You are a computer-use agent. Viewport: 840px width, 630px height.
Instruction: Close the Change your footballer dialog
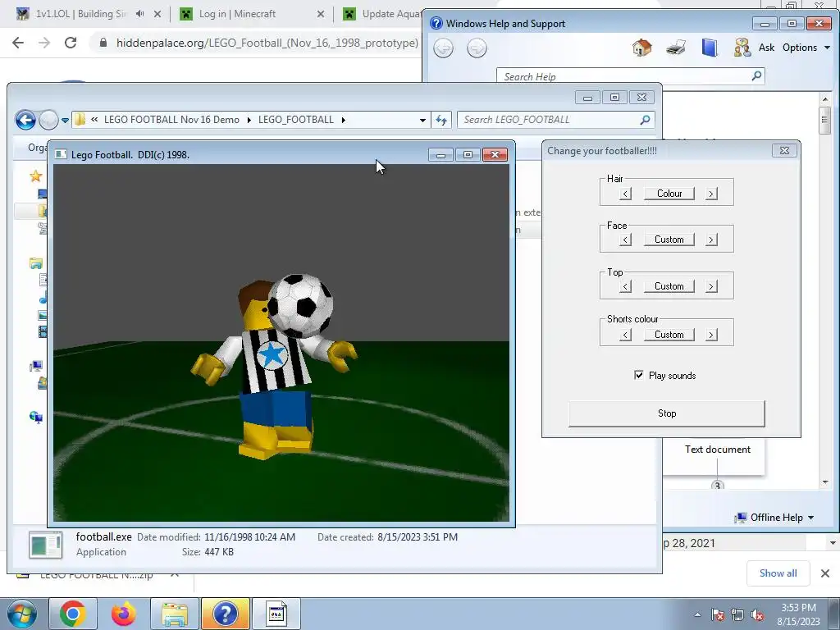(x=784, y=151)
